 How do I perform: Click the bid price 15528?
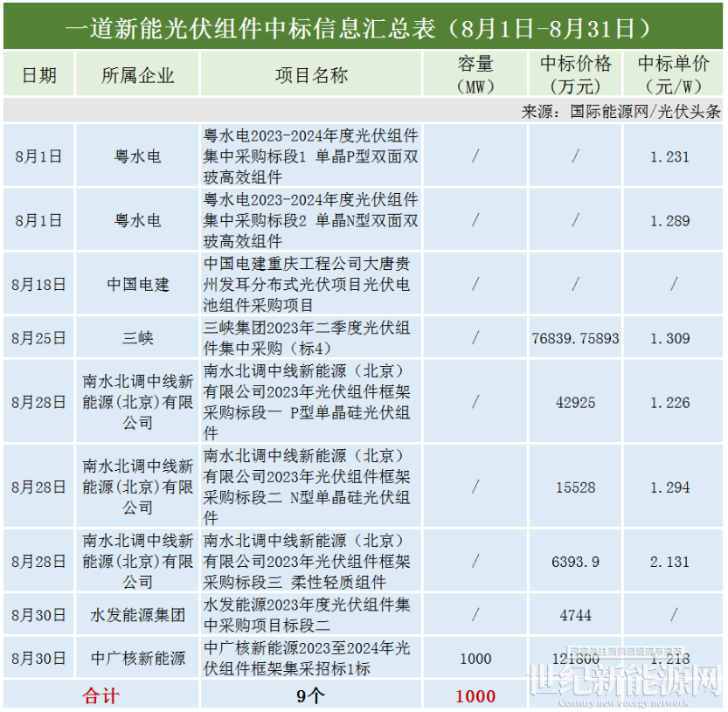[x=575, y=487]
